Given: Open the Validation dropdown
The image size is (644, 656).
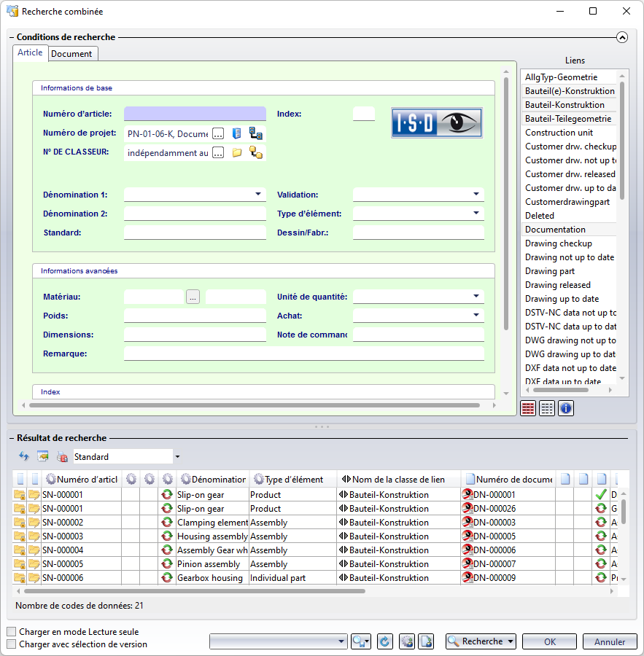Looking at the screenshot, I should click(x=476, y=195).
